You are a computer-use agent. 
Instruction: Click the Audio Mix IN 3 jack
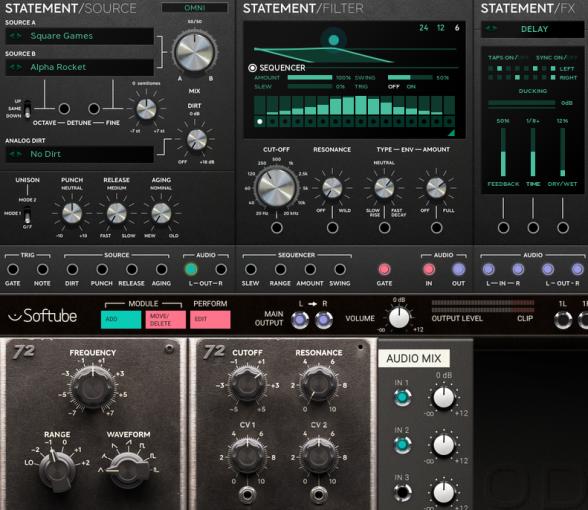click(x=402, y=492)
